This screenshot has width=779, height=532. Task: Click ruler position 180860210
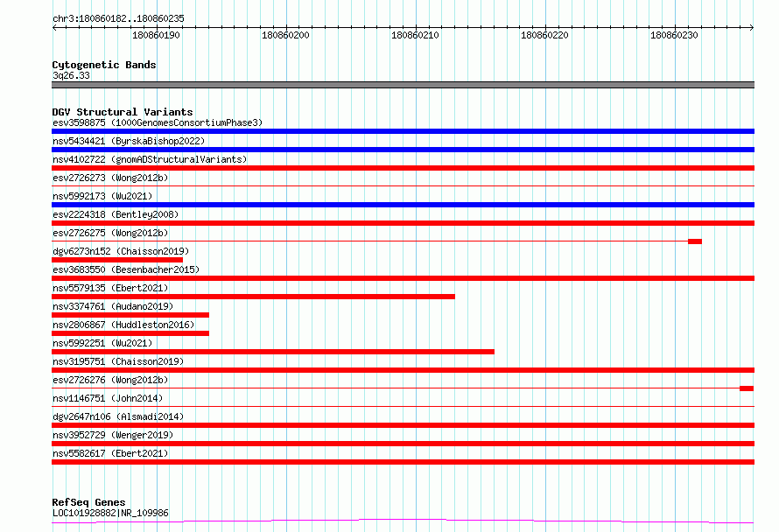[x=416, y=35]
